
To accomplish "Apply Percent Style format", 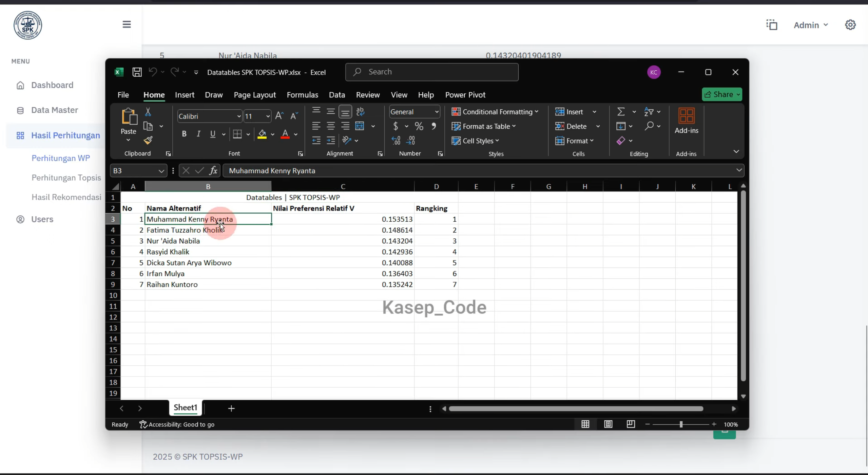I will pyautogui.click(x=419, y=126).
